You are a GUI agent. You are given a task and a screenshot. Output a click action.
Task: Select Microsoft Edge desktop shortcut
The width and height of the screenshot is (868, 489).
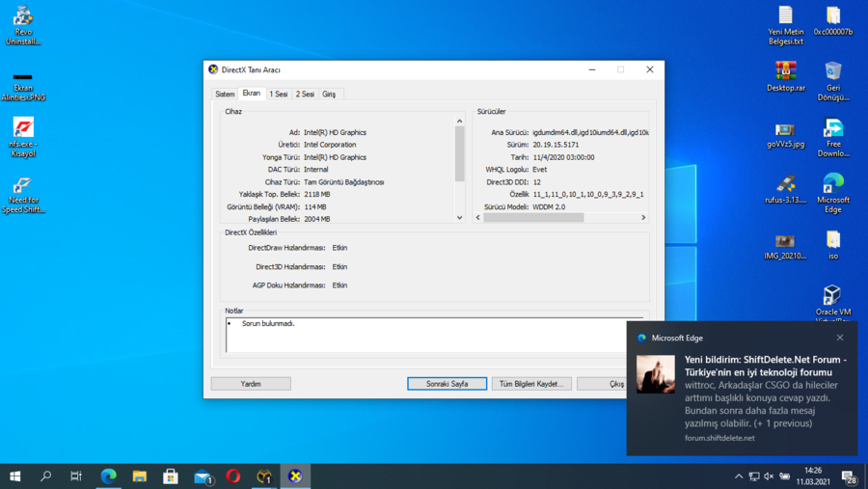833,193
